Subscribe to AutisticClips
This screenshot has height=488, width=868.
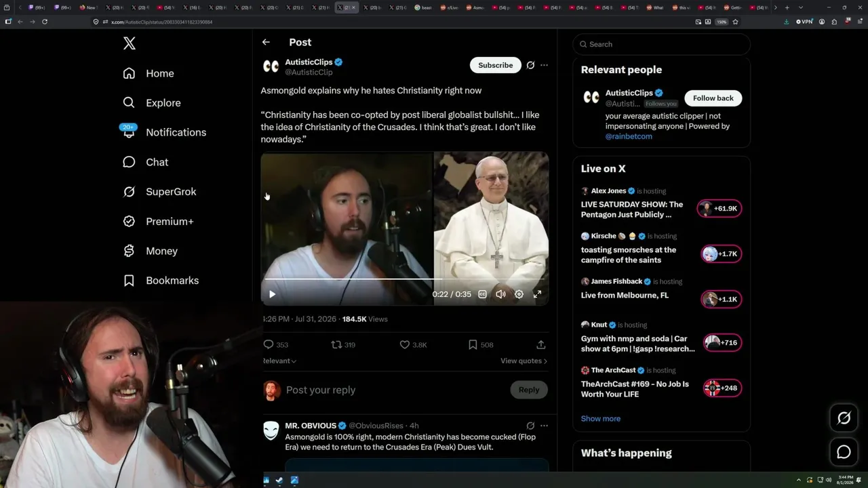pos(495,65)
